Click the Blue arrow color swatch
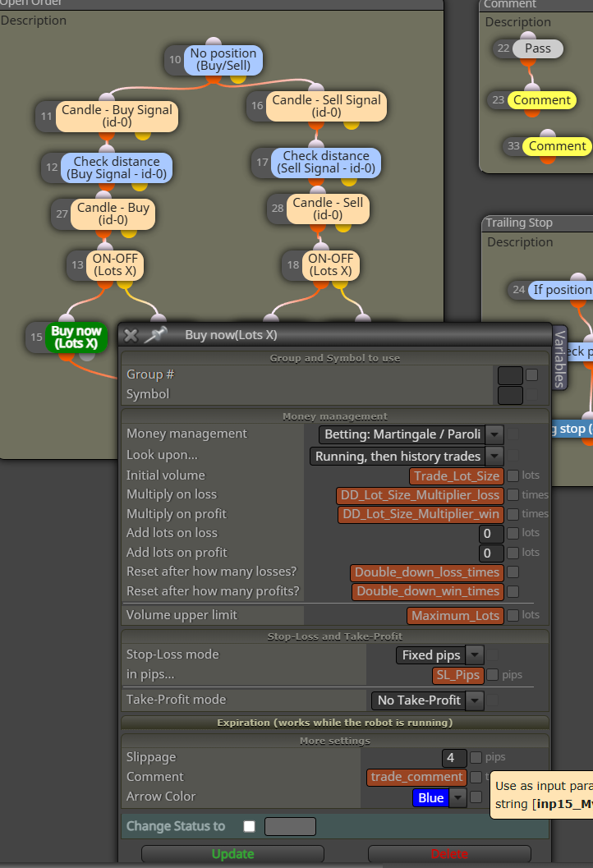This screenshot has width=593, height=868. [x=430, y=797]
